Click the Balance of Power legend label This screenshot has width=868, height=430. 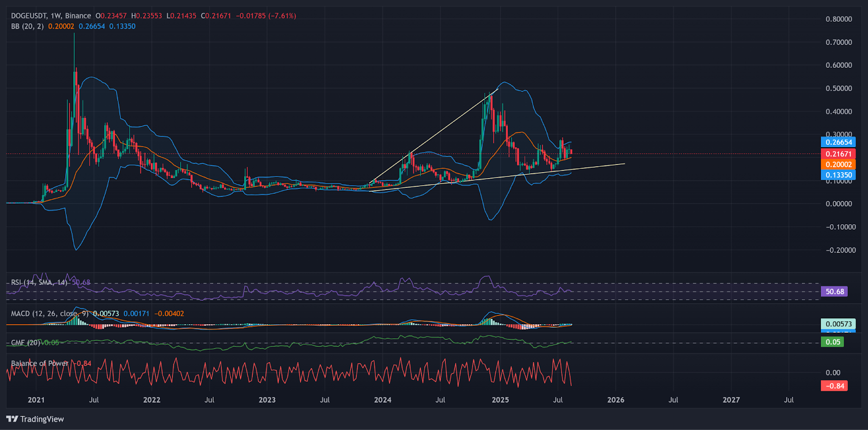pos(40,363)
